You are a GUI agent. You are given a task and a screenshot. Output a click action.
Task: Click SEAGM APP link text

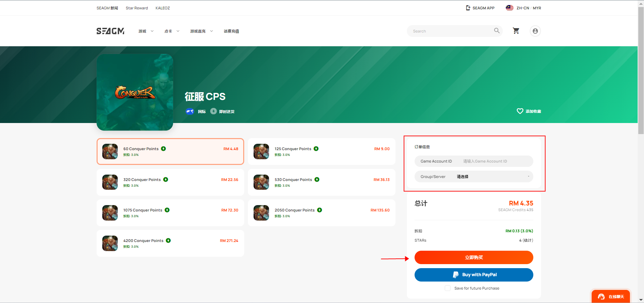click(483, 8)
